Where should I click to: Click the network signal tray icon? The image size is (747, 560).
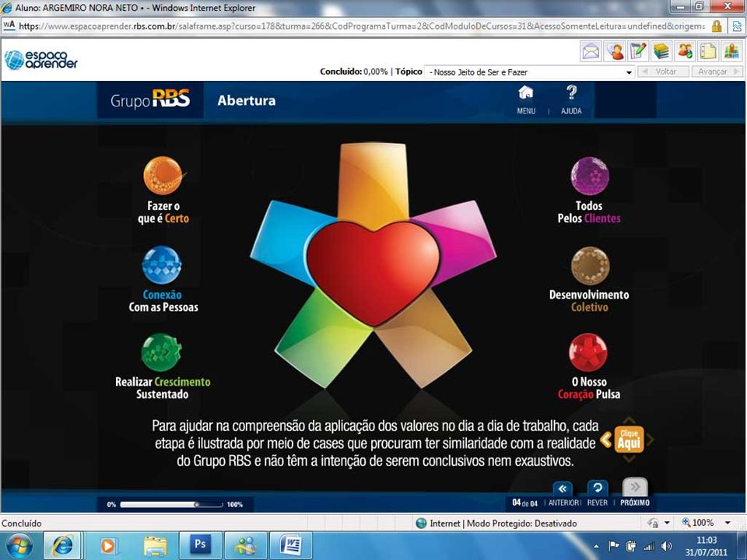click(649, 546)
